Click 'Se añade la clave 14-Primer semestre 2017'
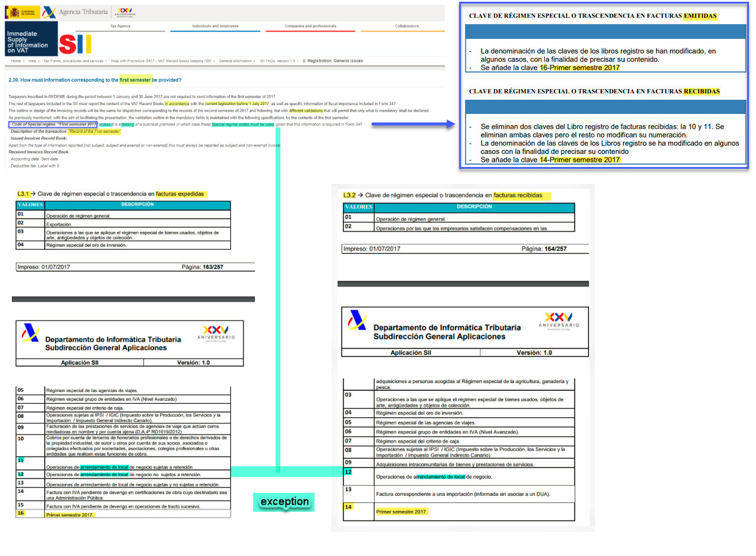 pos(551,160)
